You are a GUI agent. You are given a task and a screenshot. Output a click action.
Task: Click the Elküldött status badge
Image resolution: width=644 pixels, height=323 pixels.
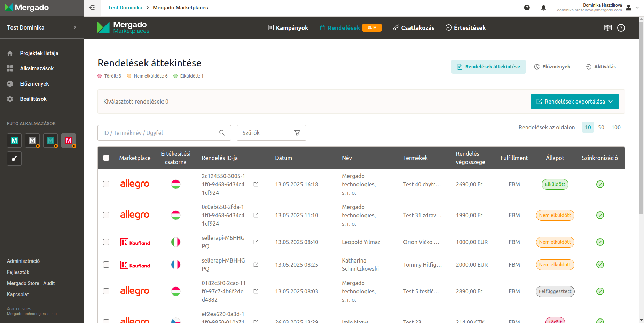coord(555,184)
